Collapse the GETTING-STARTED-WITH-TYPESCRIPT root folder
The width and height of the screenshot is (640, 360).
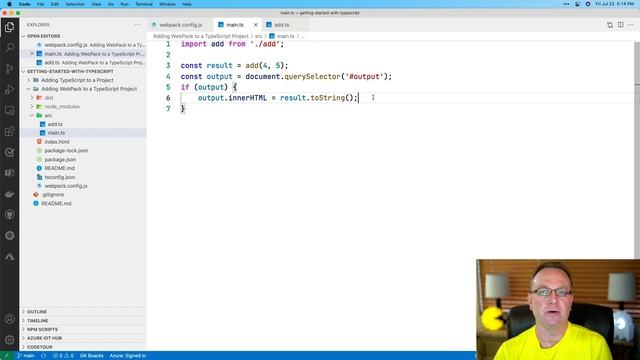pos(70,71)
